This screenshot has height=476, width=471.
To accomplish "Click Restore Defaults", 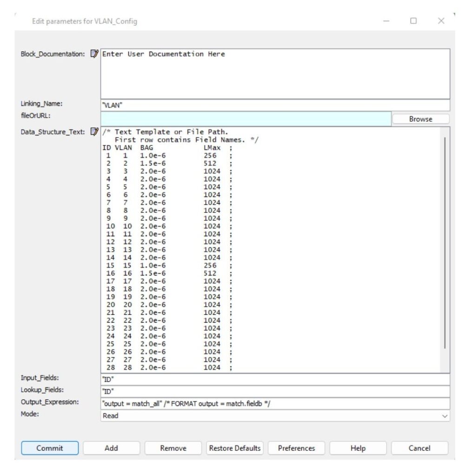I will tap(235, 448).
